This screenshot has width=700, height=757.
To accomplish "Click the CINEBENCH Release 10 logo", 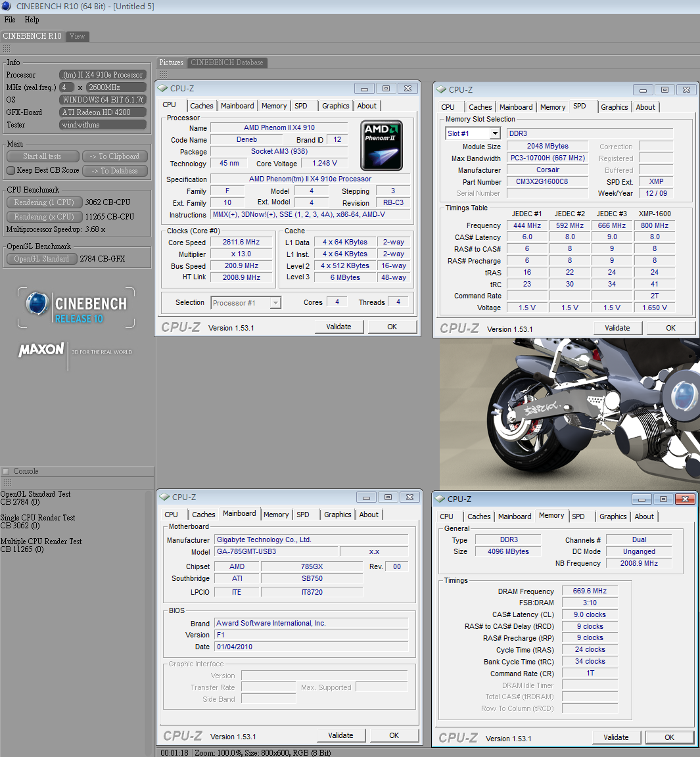I will click(76, 308).
